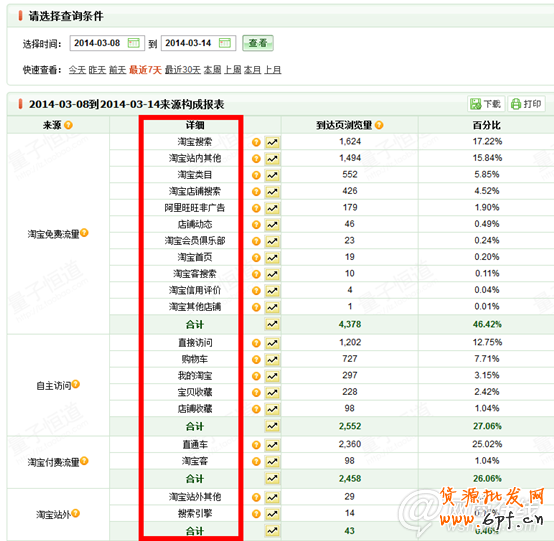Select quick view 昨天

[x=98, y=70]
